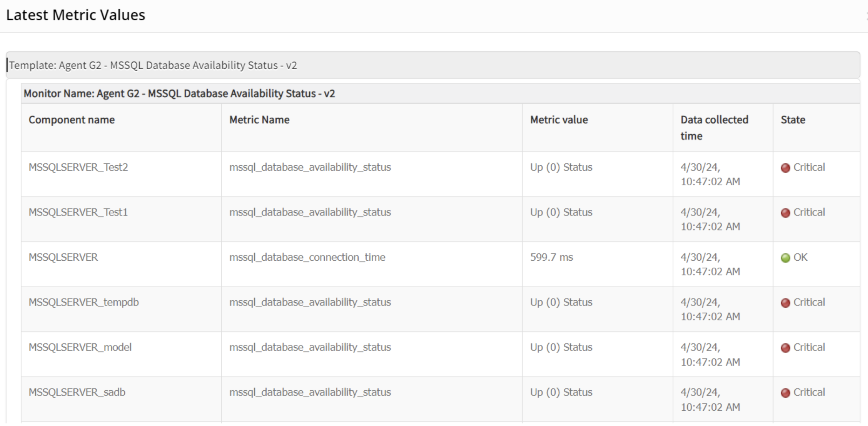Select the MSSQLSERVER_Test2 component name
This screenshot has height=426, width=868.
pyautogui.click(x=78, y=167)
